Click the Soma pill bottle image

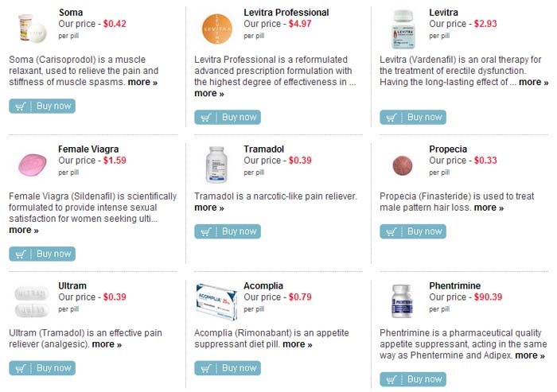[31, 28]
